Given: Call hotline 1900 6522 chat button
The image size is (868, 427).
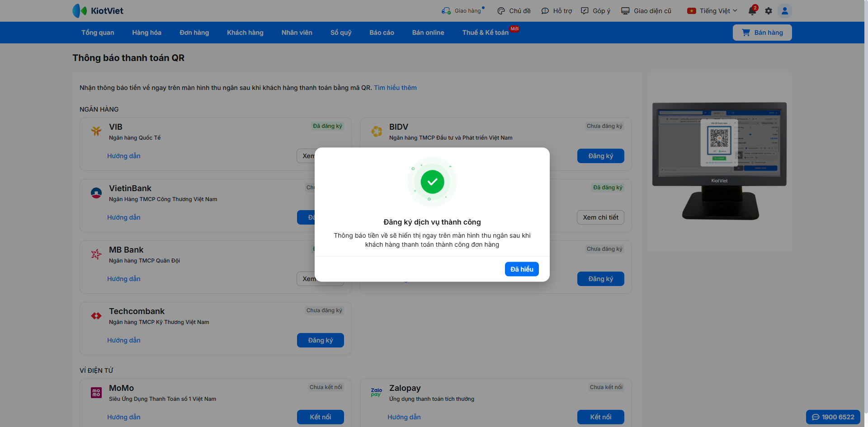Looking at the screenshot, I should coord(833,417).
